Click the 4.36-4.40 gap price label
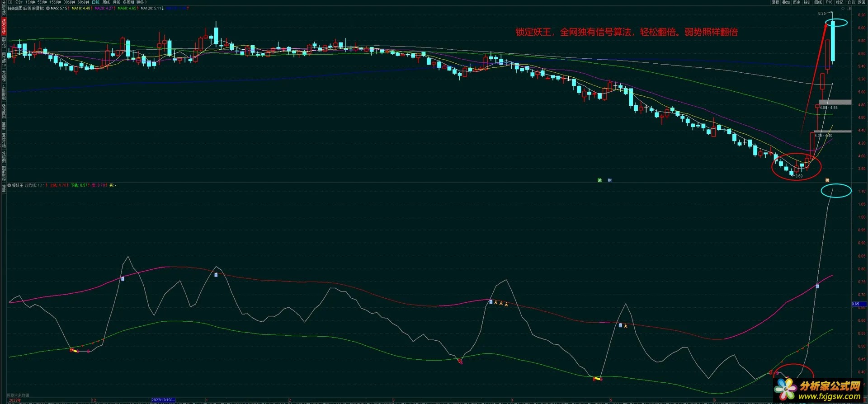 point(824,136)
